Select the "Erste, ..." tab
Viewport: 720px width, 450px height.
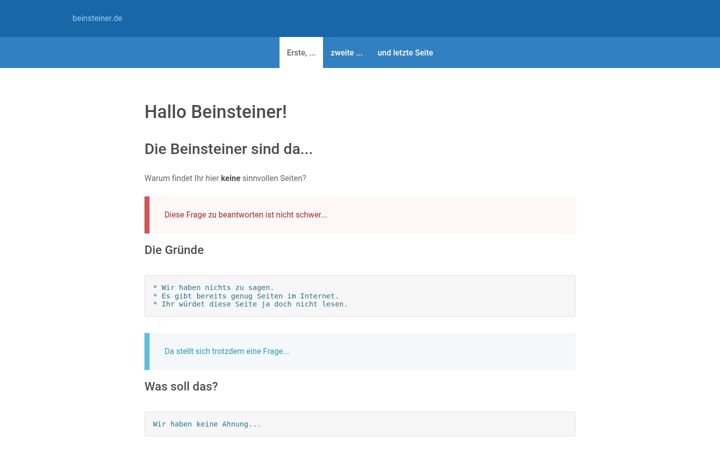point(301,52)
